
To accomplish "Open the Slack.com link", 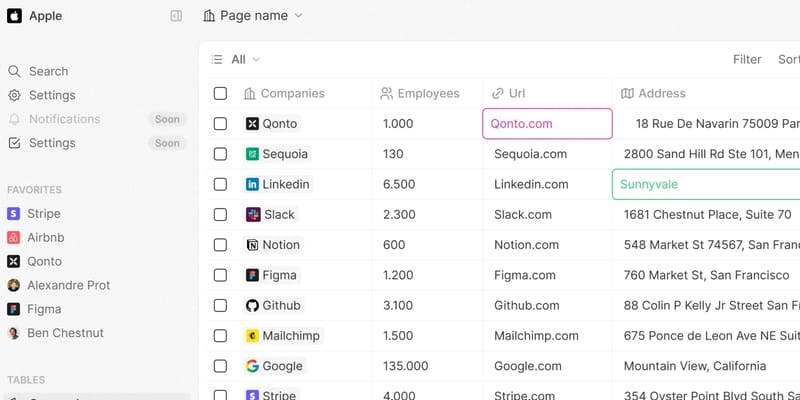I will click(x=522, y=214).
